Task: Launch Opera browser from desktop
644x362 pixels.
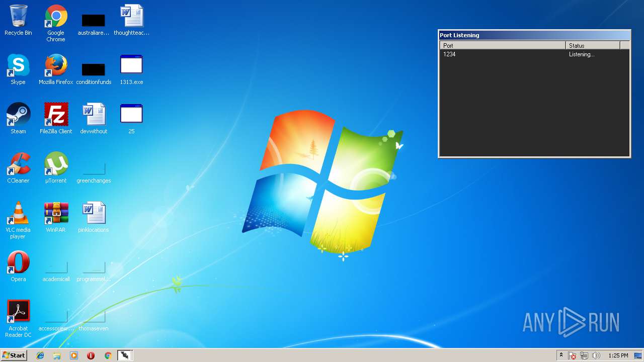Action: point(18,266)
